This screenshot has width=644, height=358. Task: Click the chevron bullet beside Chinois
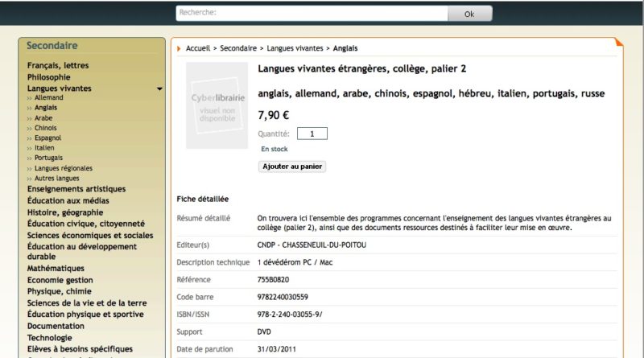click(x=29, y=129)
